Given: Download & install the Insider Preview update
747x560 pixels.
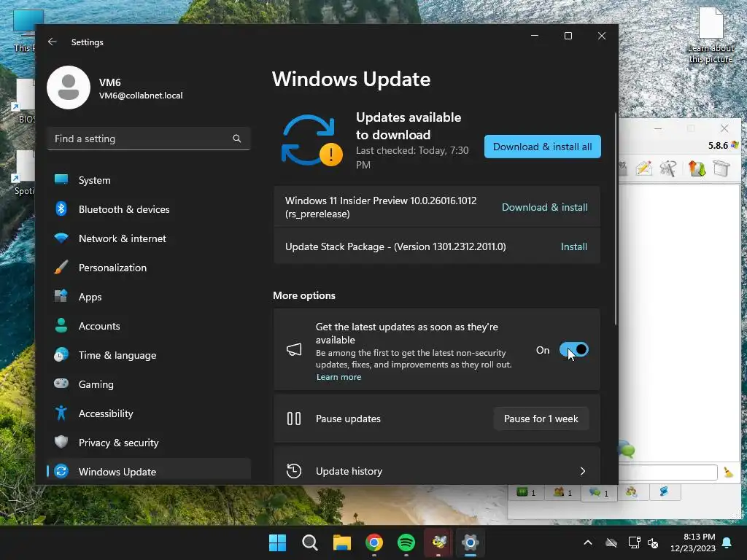Looking at the screenshot, I should click(x=544, y=207).
